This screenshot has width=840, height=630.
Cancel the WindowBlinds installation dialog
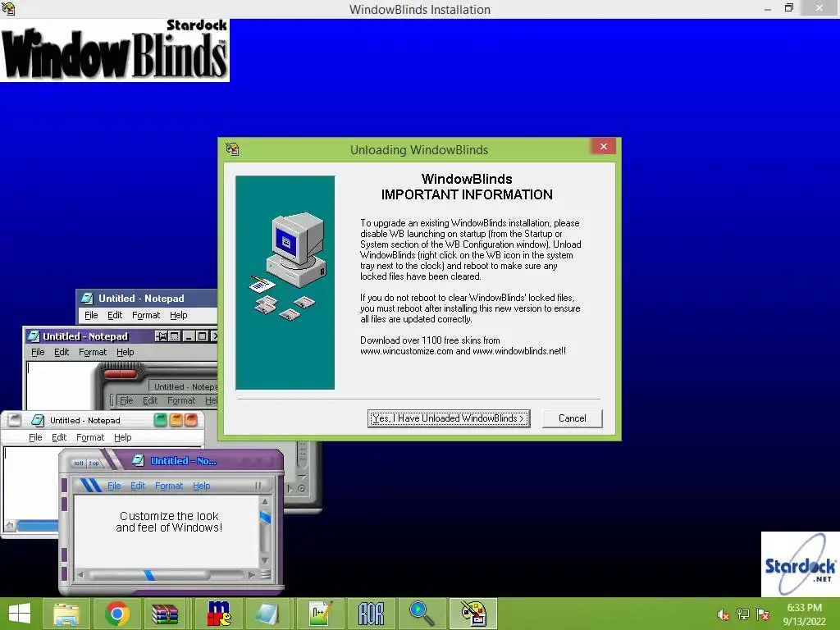572,418
